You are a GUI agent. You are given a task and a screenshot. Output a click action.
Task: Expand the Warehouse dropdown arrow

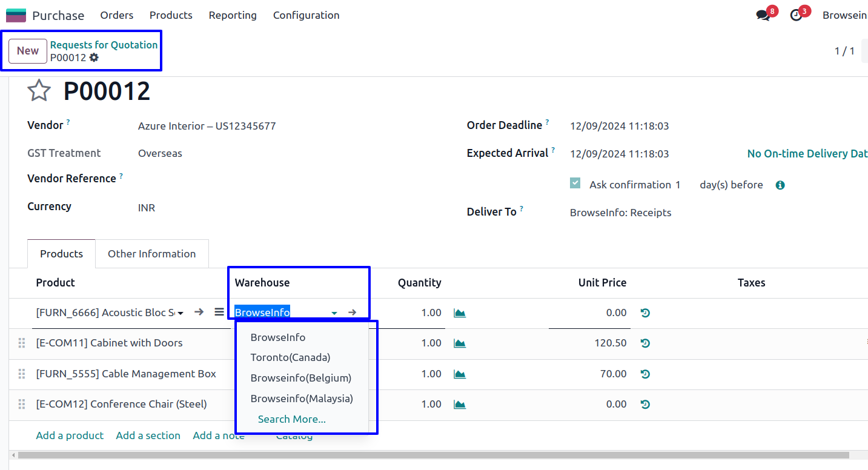coord(334,313)
